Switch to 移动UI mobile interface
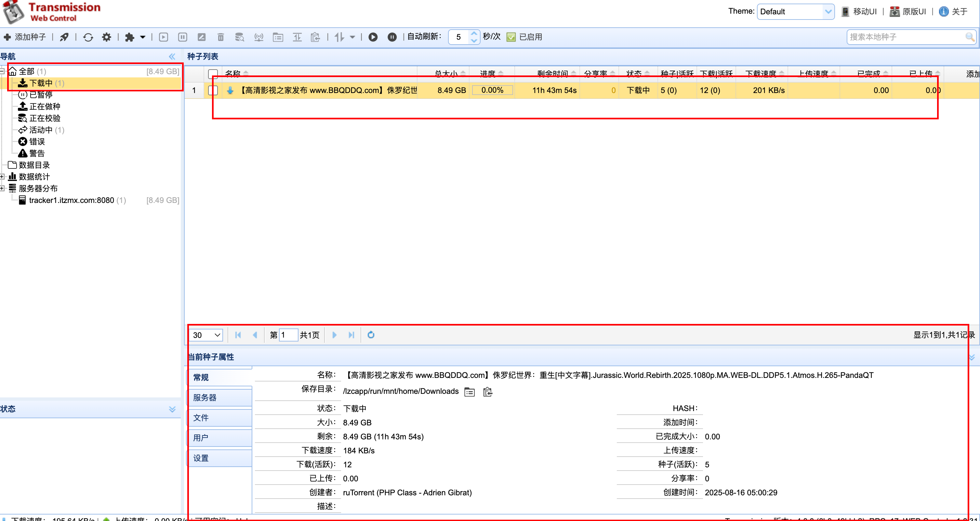The image size is (980, 521). 859,11
